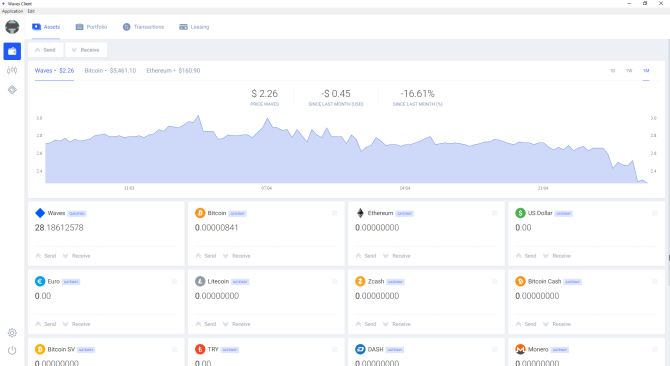This screenshot has width=670, height=366.
Task: Click Receive on the Waves card
Action: coord(76,256)
